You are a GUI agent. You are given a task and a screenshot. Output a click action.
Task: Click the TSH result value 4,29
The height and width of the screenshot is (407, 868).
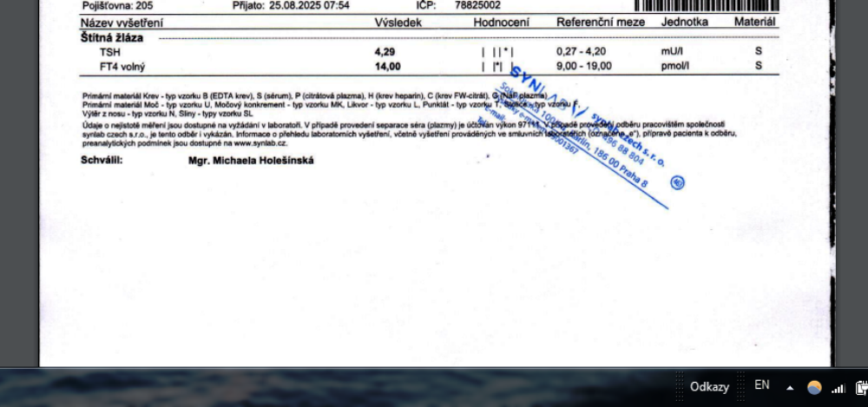[x=386, y=52]
